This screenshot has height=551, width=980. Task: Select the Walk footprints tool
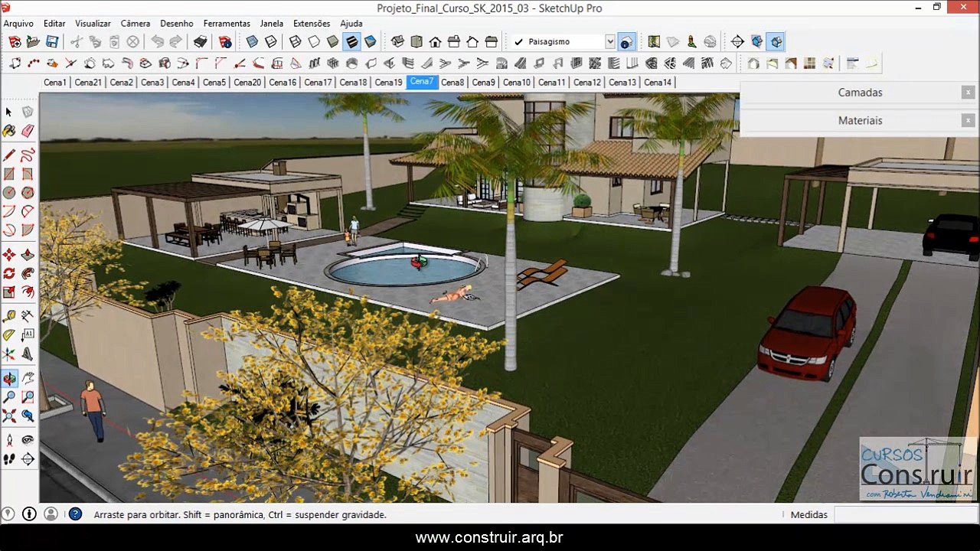click(x=9, y=459)
